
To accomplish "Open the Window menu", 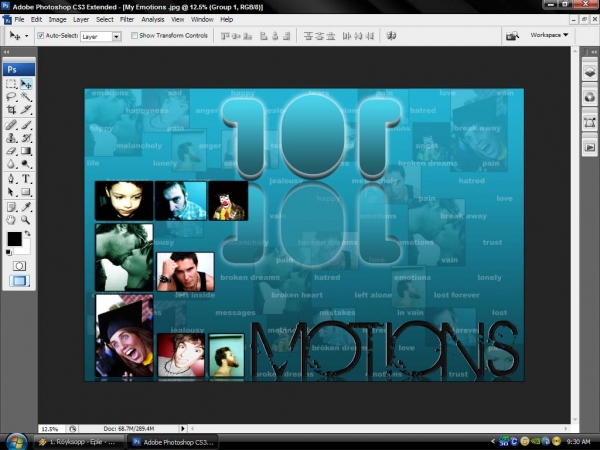I will (x=202, y=20).
